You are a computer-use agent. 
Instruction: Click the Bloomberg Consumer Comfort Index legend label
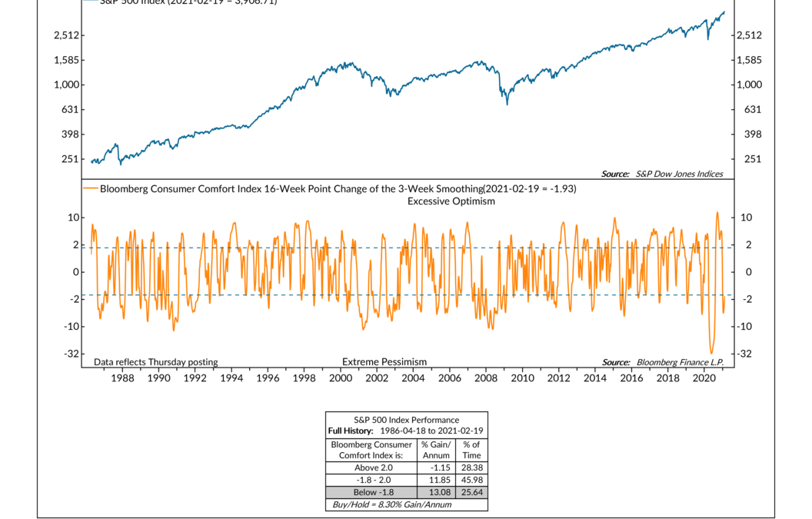coord(338,189)
